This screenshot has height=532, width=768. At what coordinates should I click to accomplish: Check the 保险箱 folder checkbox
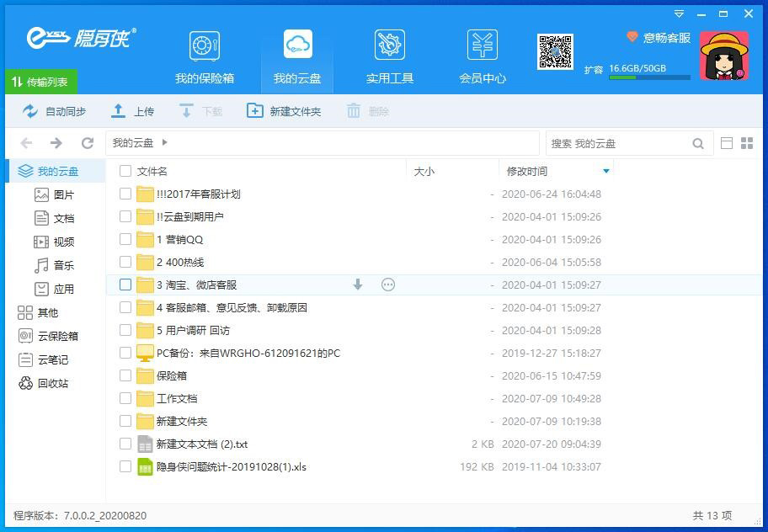pyautogui.click(x=125, y=375)
